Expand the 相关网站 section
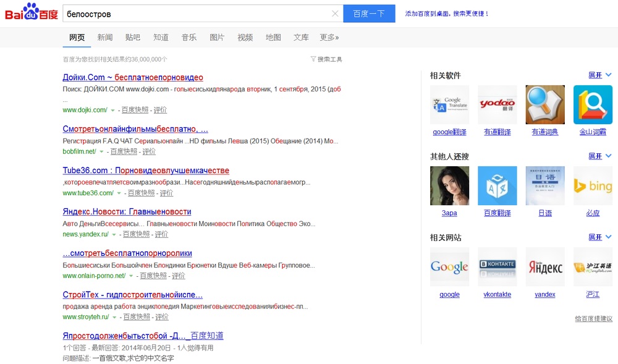This screenshot has width=618, height=364. tap(599, 237)
